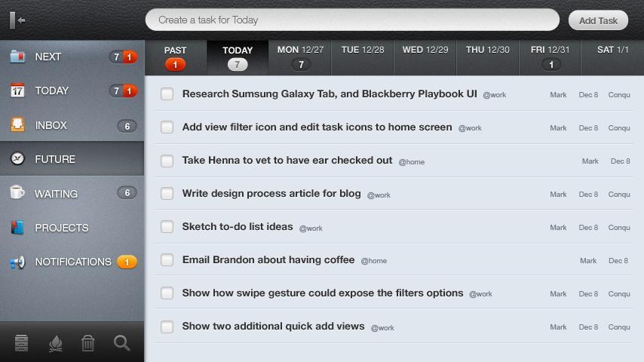This screenshot has height=362, width=644.
Task: Click the campfire icon in bottom bar
Action: tap(55, 343)
